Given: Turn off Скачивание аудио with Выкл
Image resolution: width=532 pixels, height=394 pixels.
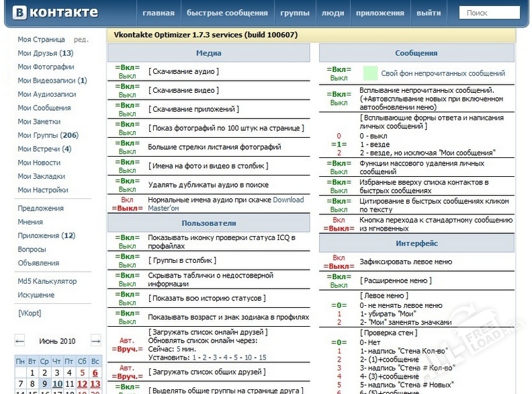Looking at the screenshot, I should pyautogui.click(x=127, y=76).
